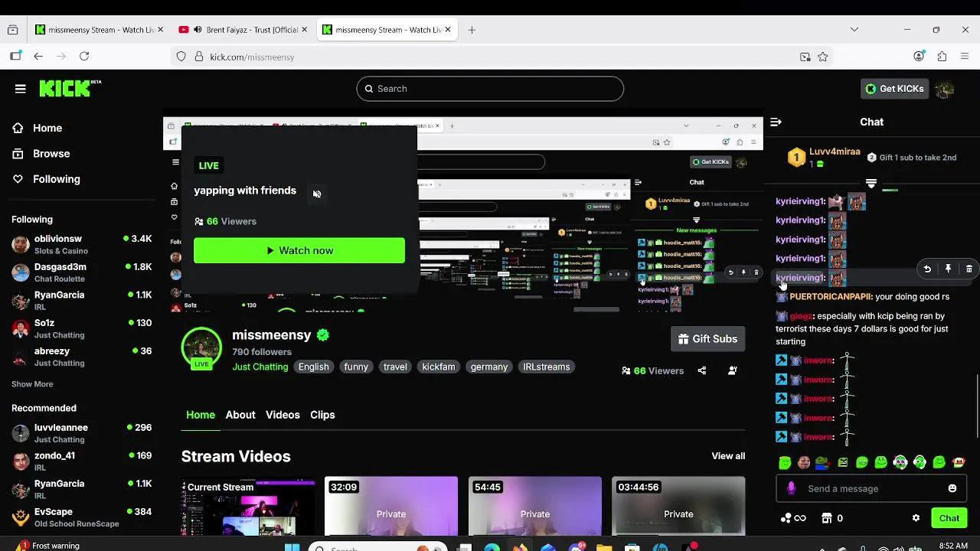Viewport: 980px width, 551px height.
Task: Click the IRLstreams tag
Action: point(546,367)
